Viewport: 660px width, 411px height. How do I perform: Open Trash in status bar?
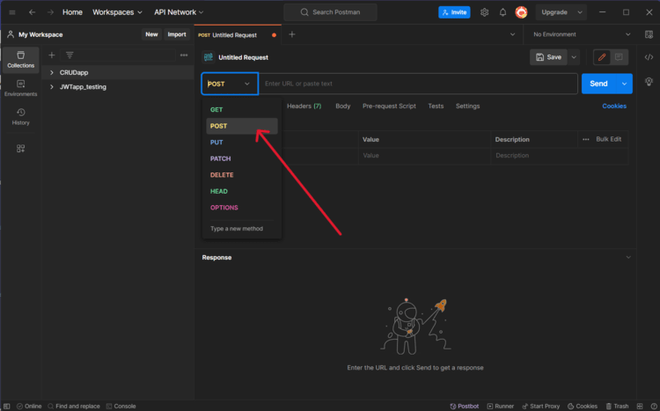point(617,406)
